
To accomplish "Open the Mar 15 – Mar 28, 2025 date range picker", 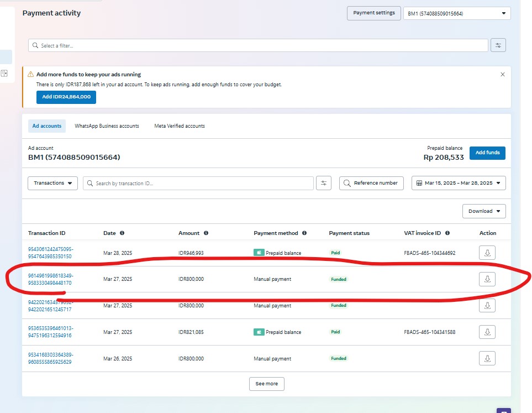I will 459,183.
